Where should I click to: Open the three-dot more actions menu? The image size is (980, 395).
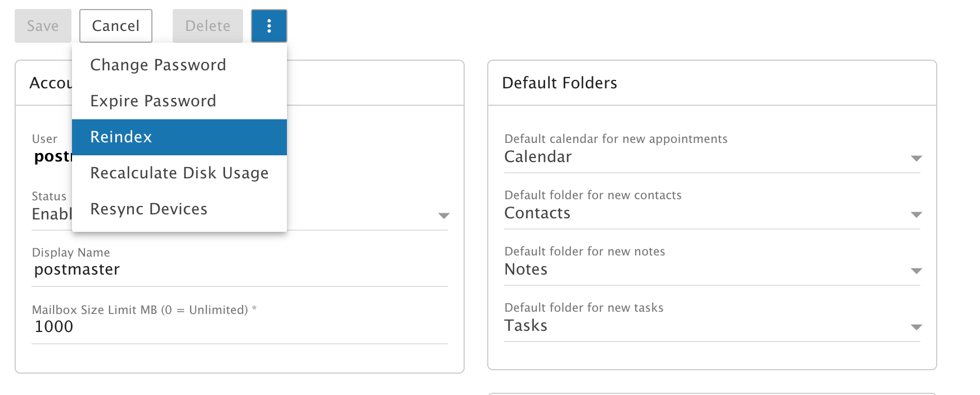(269, 26)
